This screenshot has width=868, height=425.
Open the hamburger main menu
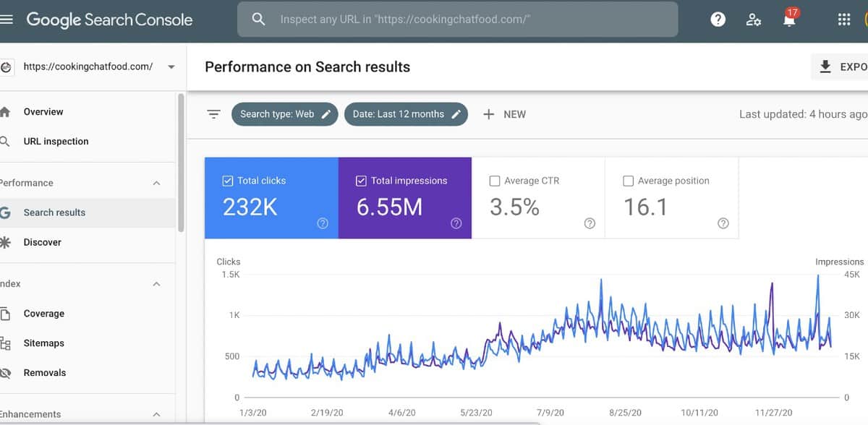pos(7,20)
